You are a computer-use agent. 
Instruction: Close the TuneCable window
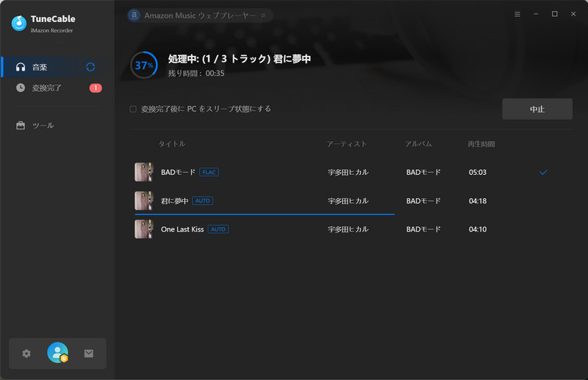point(573,14)
